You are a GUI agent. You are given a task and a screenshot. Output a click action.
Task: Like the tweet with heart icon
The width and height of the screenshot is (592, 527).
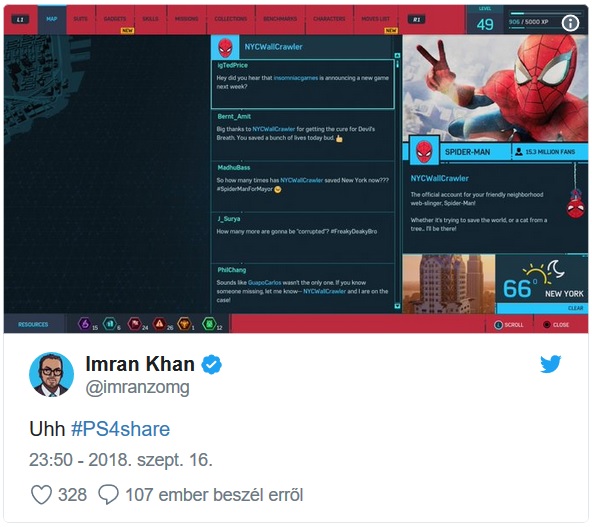pyautogui.click(x=41, y=495)
